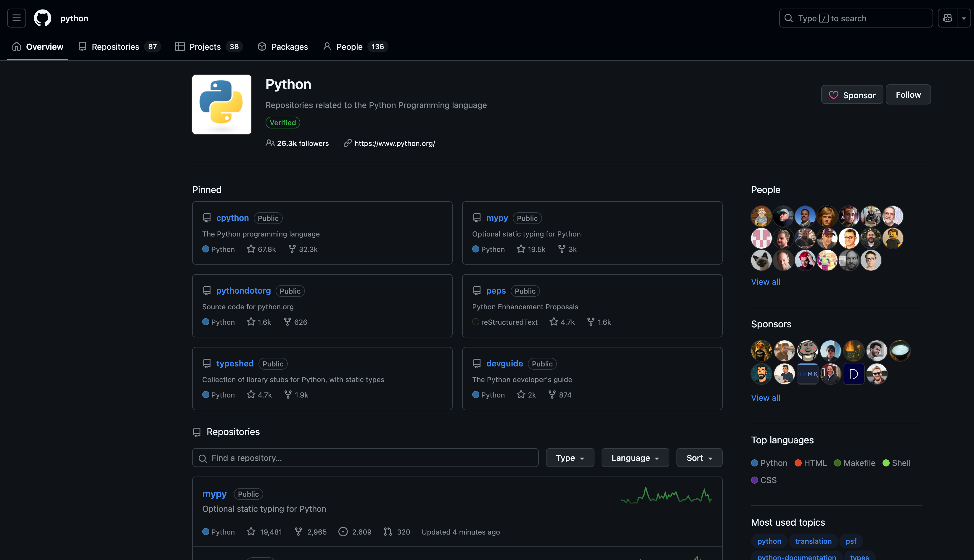
Task: Open the Copilot icon in header
Action: coord(947,18)
